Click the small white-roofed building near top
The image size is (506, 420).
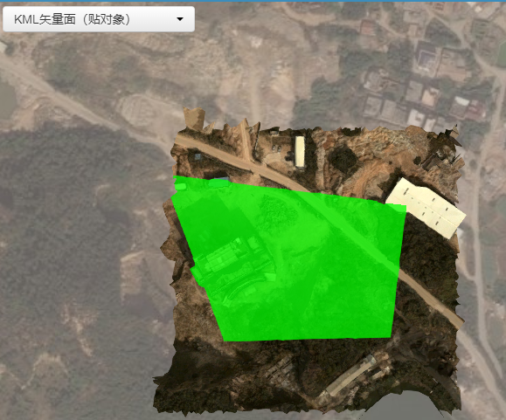click(x=300, y=151)
